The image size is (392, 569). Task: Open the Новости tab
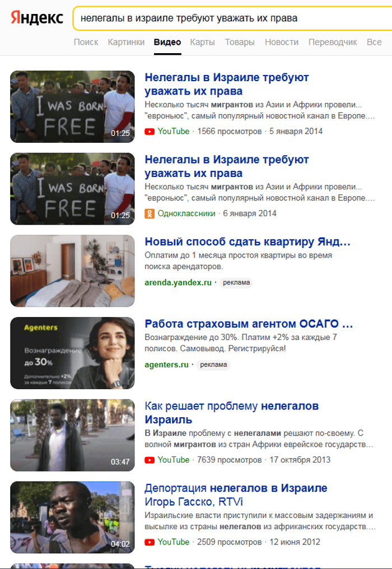click(282, 42)
